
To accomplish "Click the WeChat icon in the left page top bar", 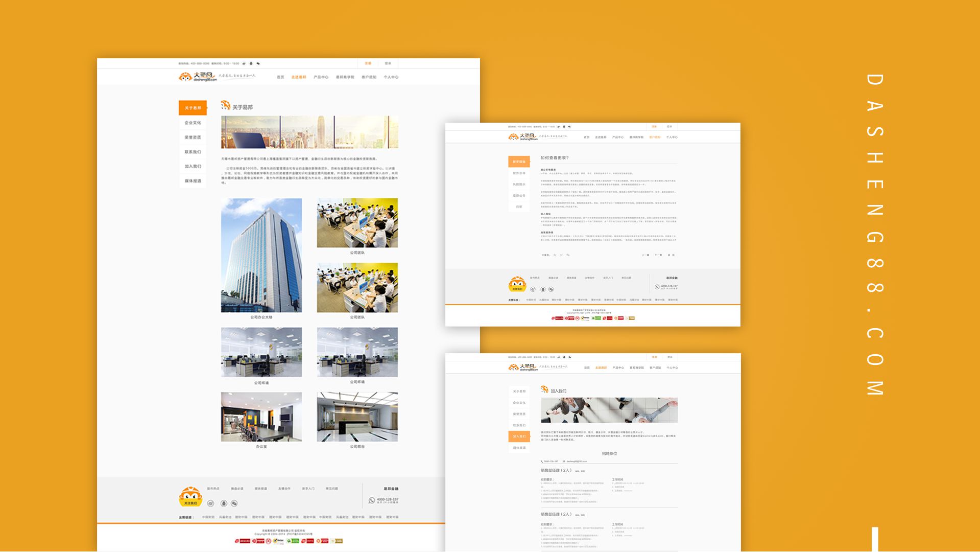I will pos(258,64).
